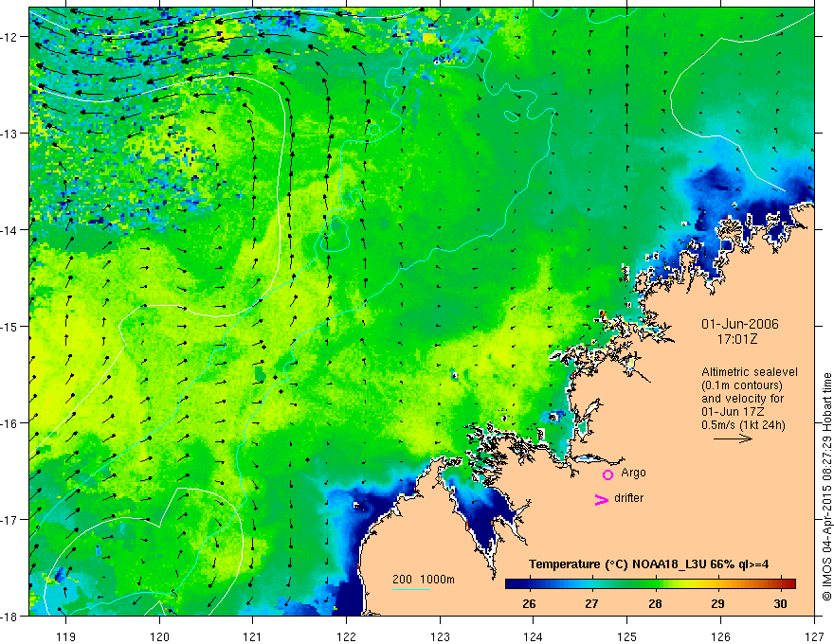Screen dimensions: 834x644
Task: Click latitude axis label '-15'
Action: coord(11,326)
